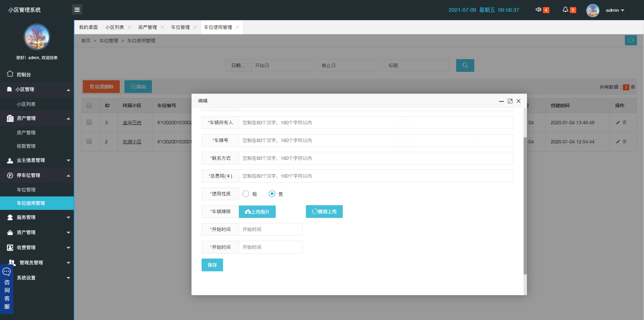Viewport: 644px width, 320px height.
Task: Click the hamburger menu toggle icon
Action: point(77,10)
